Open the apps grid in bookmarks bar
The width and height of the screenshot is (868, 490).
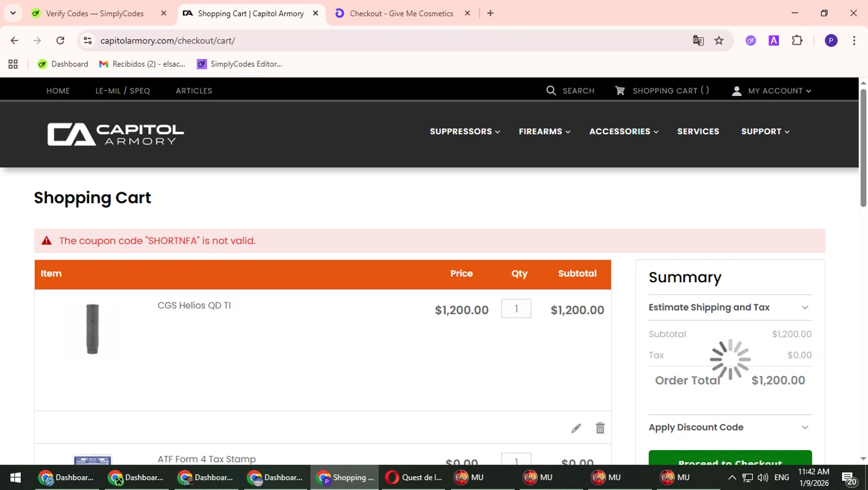click(13, 64)
